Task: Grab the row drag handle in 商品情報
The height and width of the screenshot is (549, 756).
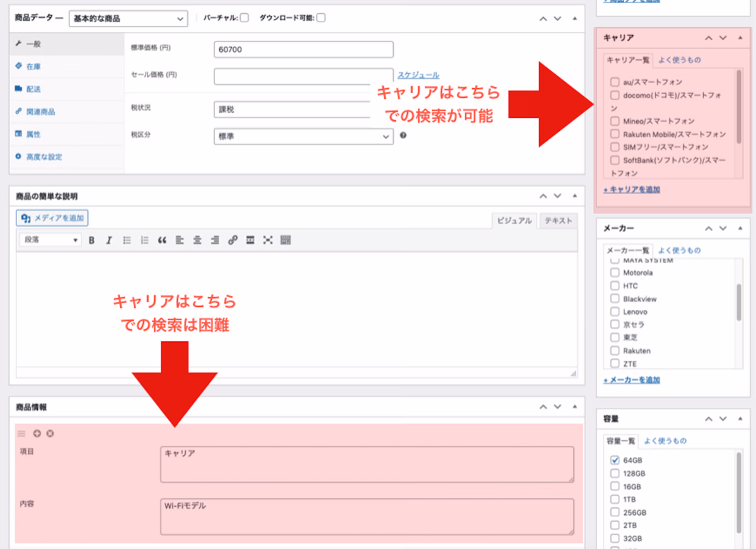Action: pyautogui.click(x=21, y=433)
